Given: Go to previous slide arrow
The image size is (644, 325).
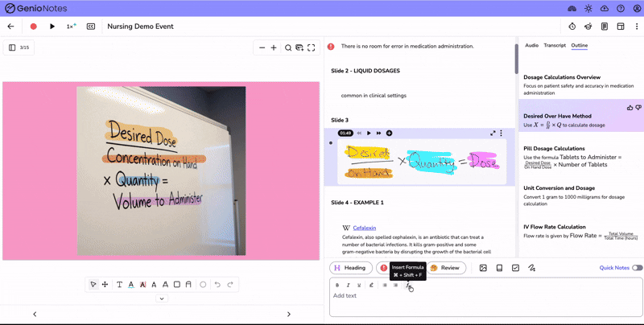Looking at the screenshot, I should pyautogui.click(x=35, y=314).
